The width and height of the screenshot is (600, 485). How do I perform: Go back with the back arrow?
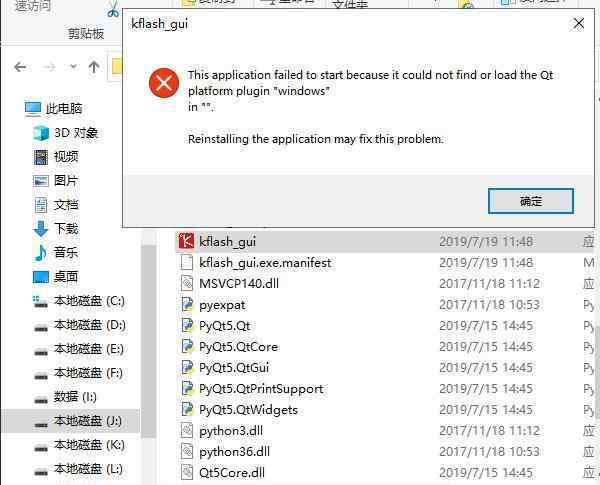coord(20,67)
